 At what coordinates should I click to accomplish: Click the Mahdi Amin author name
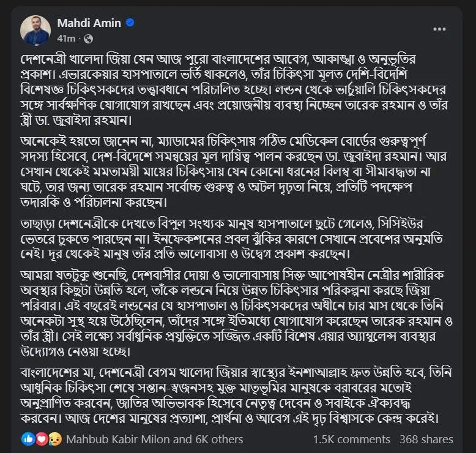point(89,23)
